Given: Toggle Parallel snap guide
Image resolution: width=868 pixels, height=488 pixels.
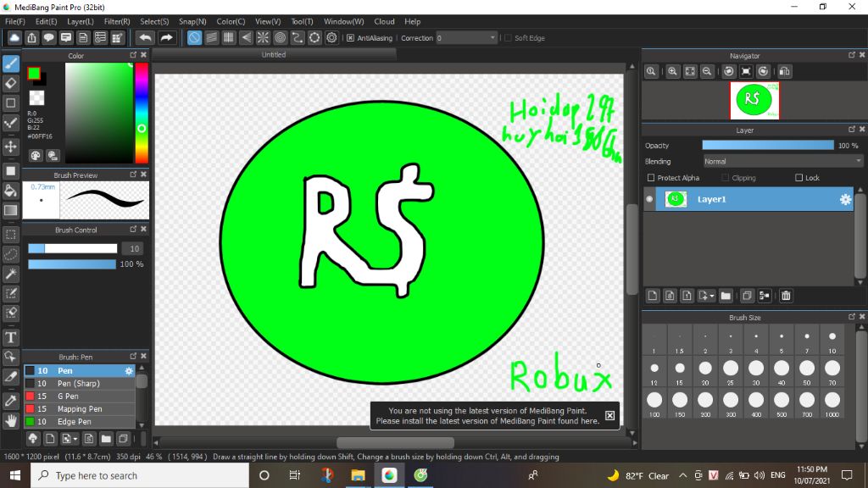Looking at the screenshot, I should (211, 37).
